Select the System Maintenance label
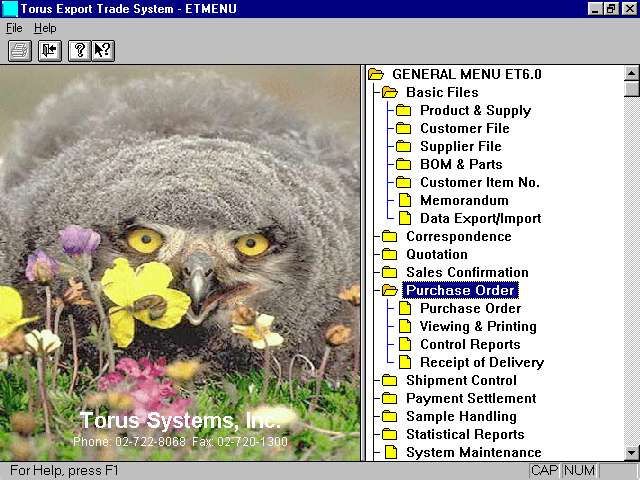 click(474, 452)
